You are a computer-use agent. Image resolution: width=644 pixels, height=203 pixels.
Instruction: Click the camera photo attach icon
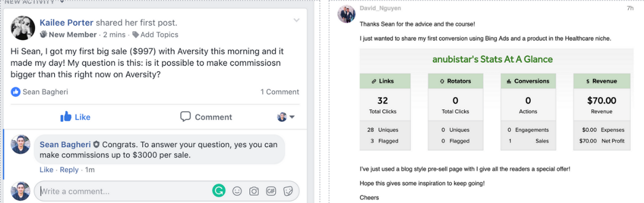(254, 191)
